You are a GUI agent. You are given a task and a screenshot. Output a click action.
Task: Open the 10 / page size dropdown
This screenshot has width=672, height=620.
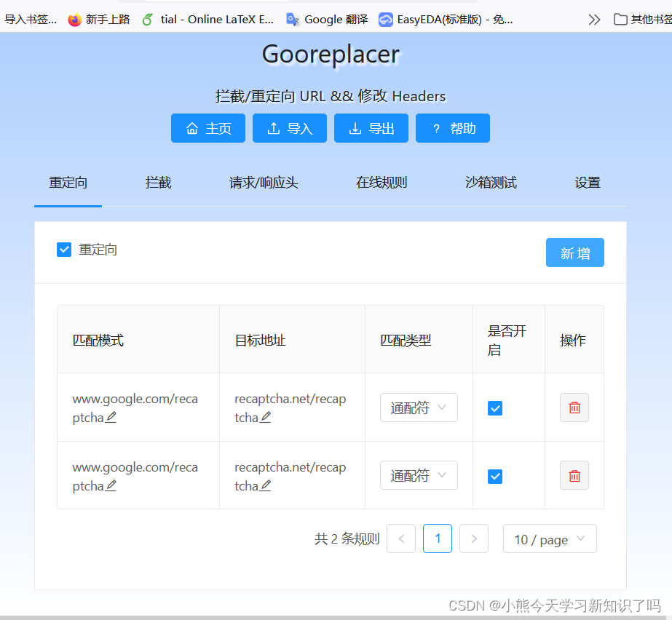point(550,538)
